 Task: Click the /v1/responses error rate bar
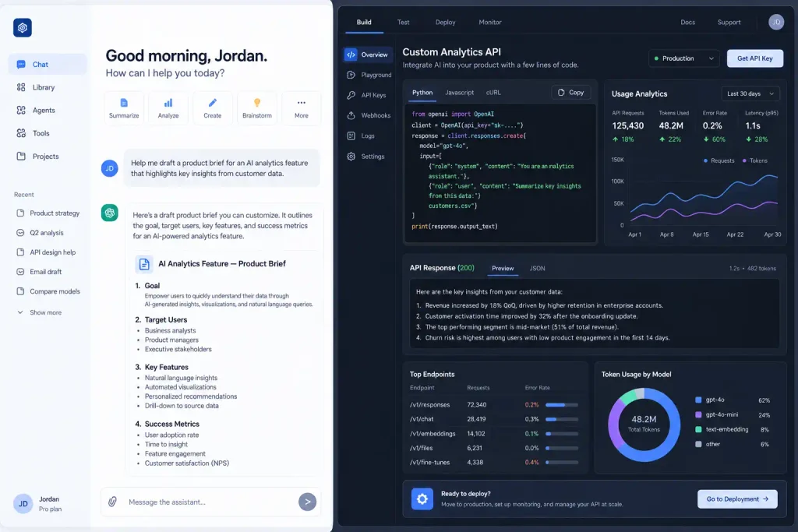point(562,405)
